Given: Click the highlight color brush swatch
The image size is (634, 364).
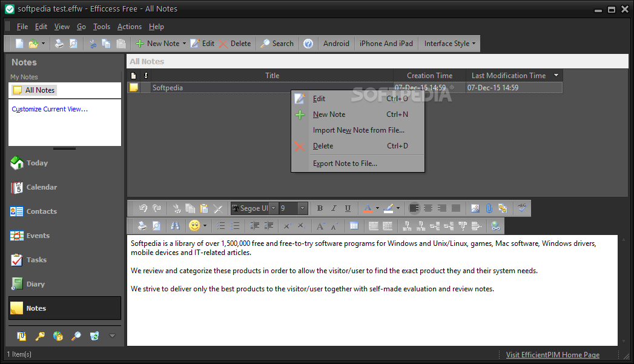Looking at the screenshot, I should coord(388,208).
